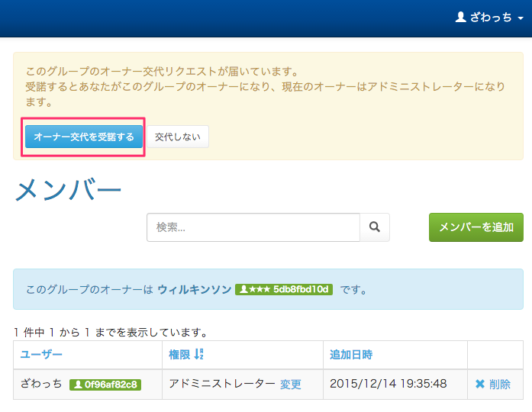Click the sort arrow icon beside 権限
532x412 pixels.
click(x=199, y=355)
